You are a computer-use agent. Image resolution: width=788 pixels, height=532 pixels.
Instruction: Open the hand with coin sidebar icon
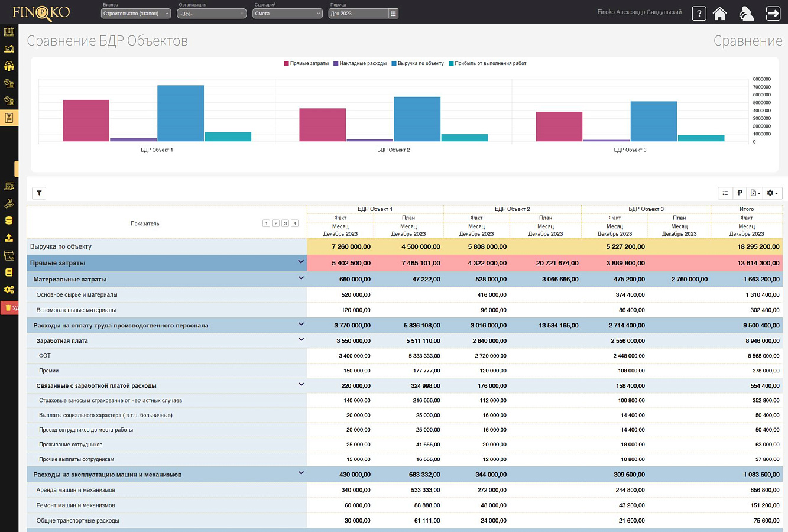pos(9,203)
